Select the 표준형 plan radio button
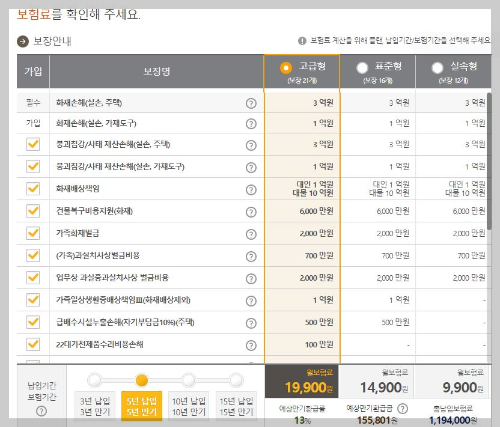The width and height of the screenshot is (500, 427). coord(362,68)
